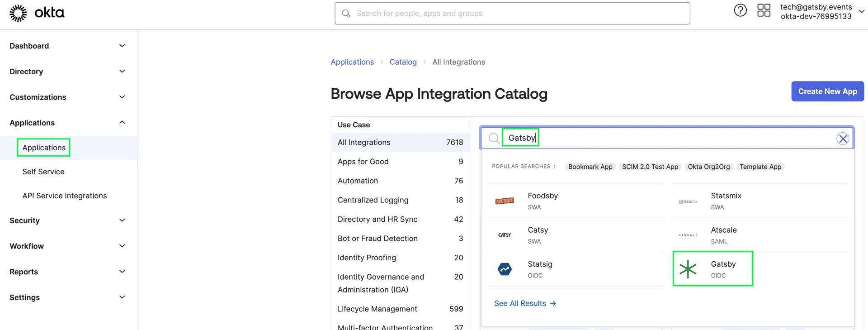Screen dimensions: 868x330
Task: Select the Catsy SWA result name
Action: pyautogui.click(x=538, y=230)
